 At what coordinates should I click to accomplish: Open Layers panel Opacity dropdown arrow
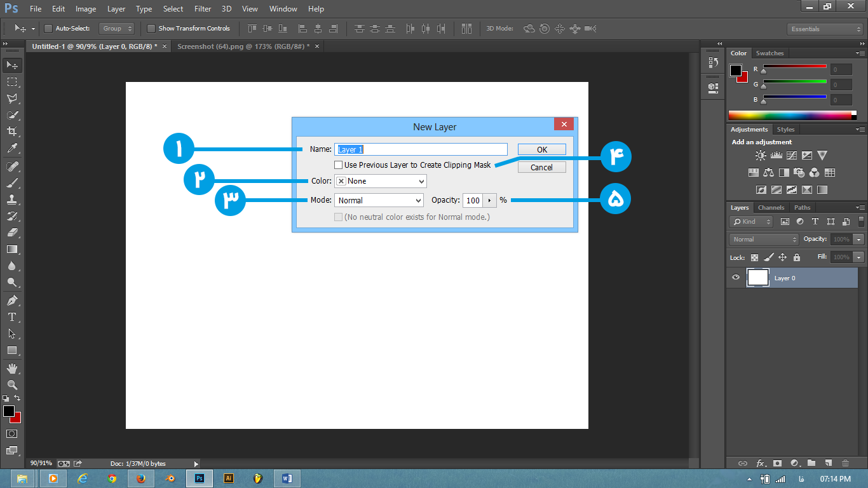click(859, 240)
